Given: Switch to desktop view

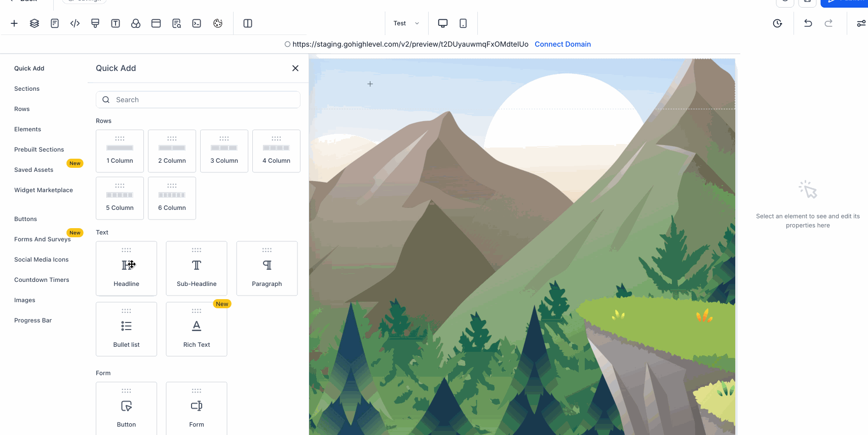Looking at the screenshot, I should click(x=443, y=23).
